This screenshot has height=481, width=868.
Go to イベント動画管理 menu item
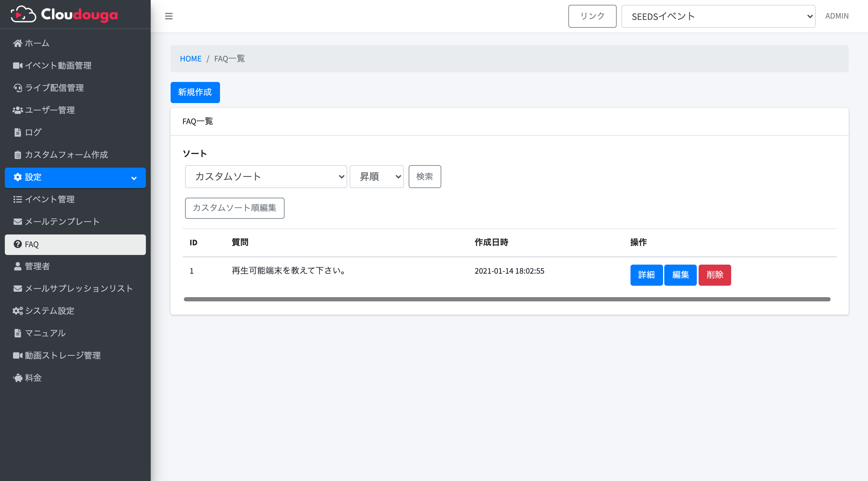pyautogui.click(x=75, y=65)
